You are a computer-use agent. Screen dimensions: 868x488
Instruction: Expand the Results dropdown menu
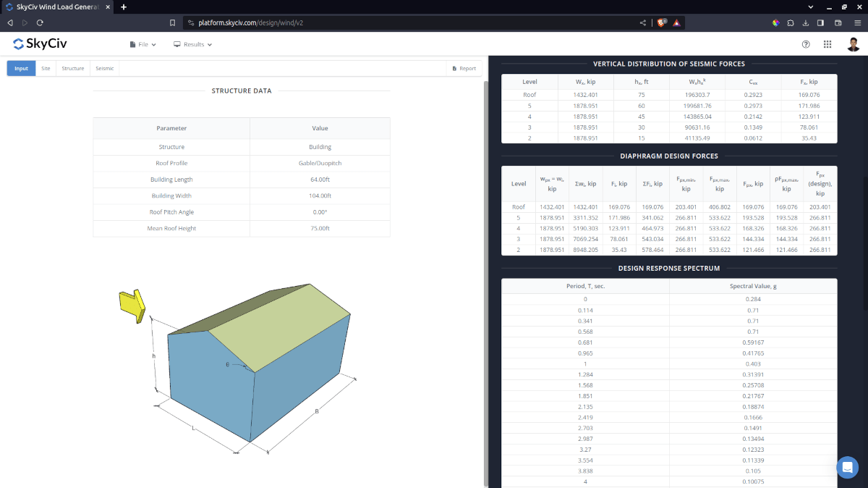point(193,44)
